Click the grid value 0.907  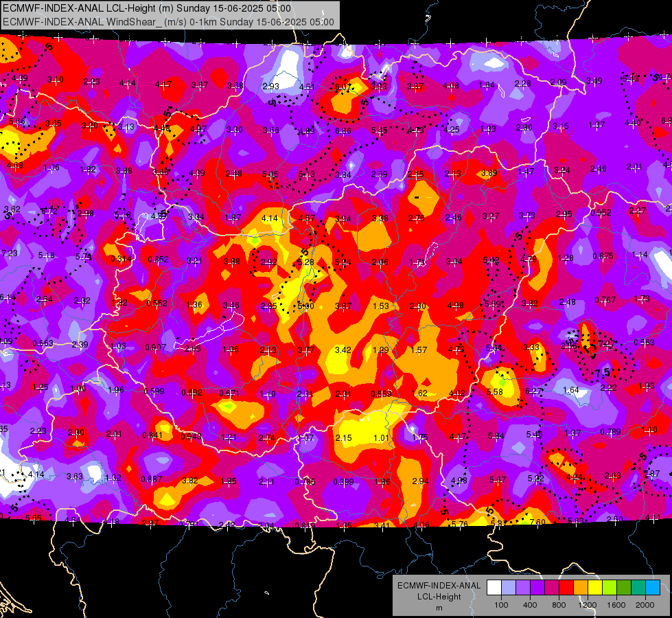coord(156,347)
